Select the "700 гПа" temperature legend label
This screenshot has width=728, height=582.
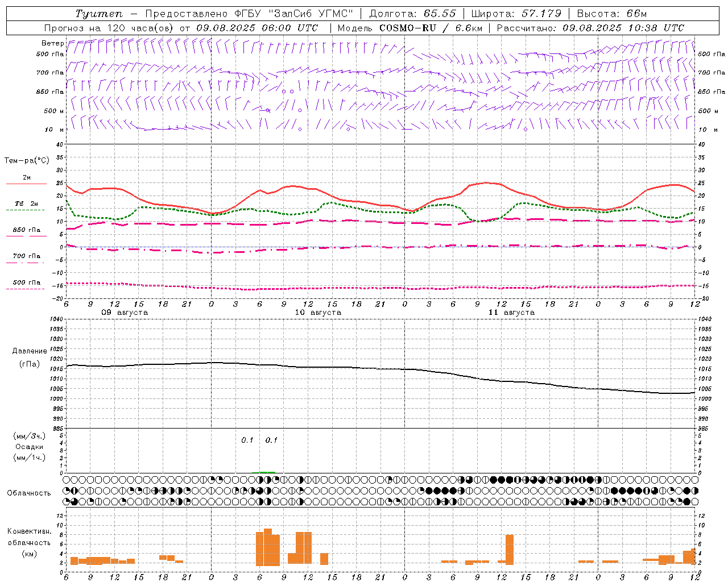27,256
